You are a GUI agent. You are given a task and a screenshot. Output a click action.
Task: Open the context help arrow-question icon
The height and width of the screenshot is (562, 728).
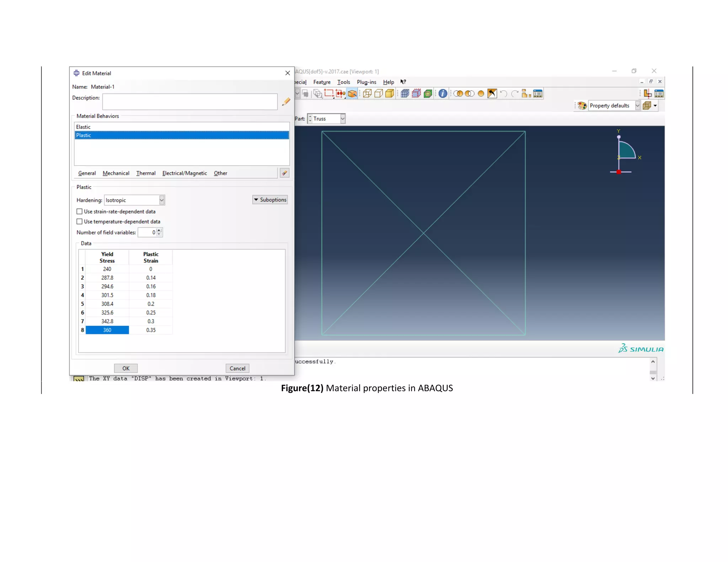(403, 82)
